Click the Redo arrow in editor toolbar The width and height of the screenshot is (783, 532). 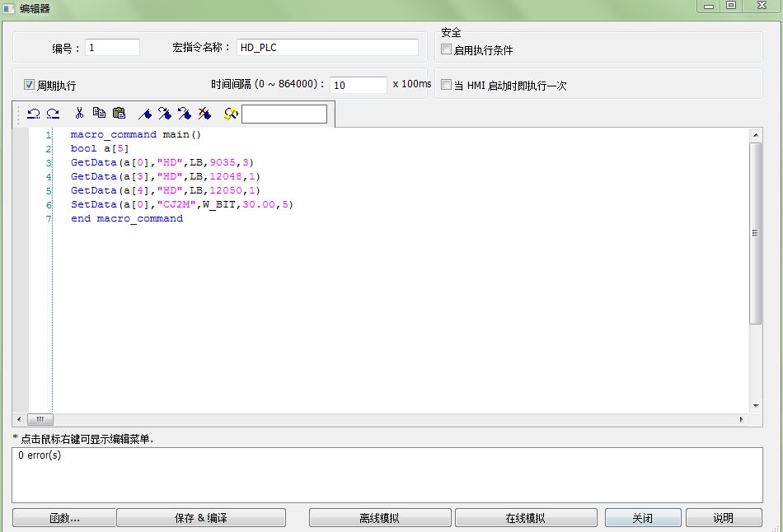[x=53, y=114]
